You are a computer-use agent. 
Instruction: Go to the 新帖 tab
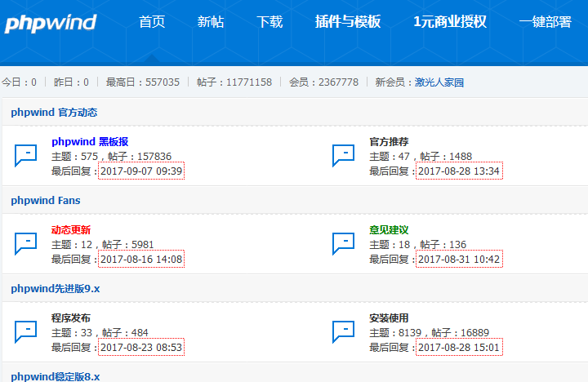(211, 22)
